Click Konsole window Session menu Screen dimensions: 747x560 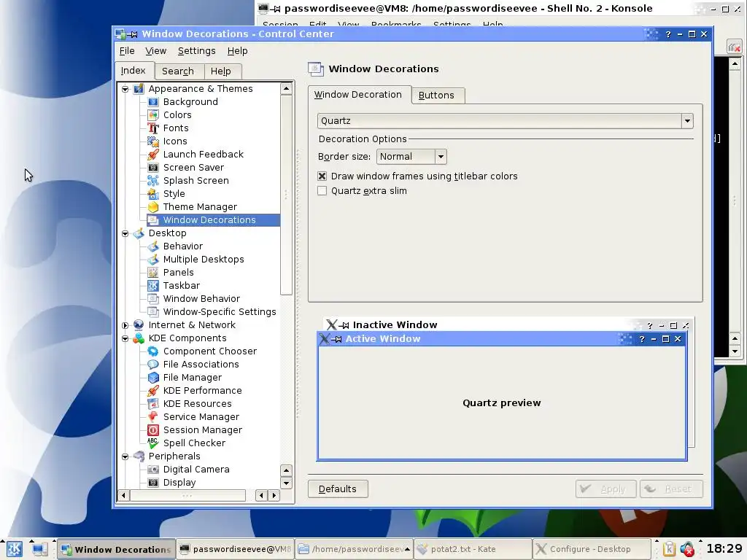coord(280,24)
